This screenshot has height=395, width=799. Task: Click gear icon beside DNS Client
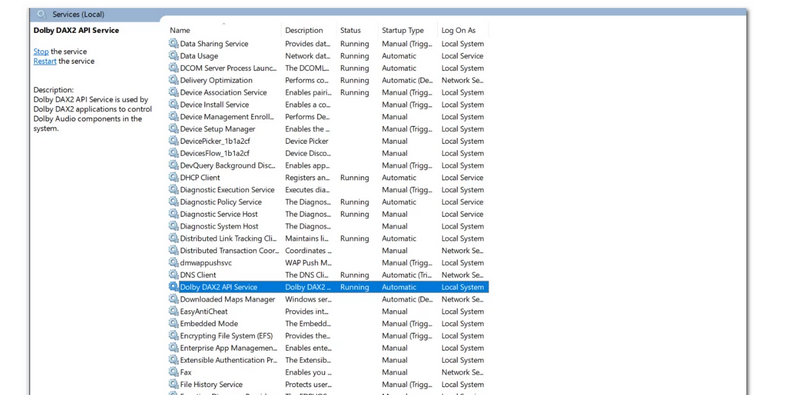(174, 275)
